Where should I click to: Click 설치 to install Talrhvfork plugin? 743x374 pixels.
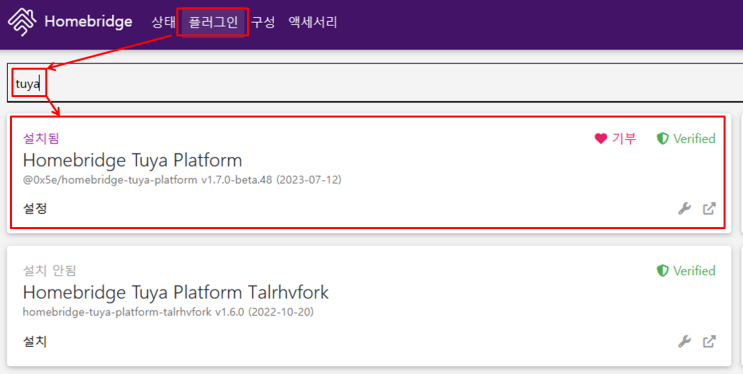[35, 341]
